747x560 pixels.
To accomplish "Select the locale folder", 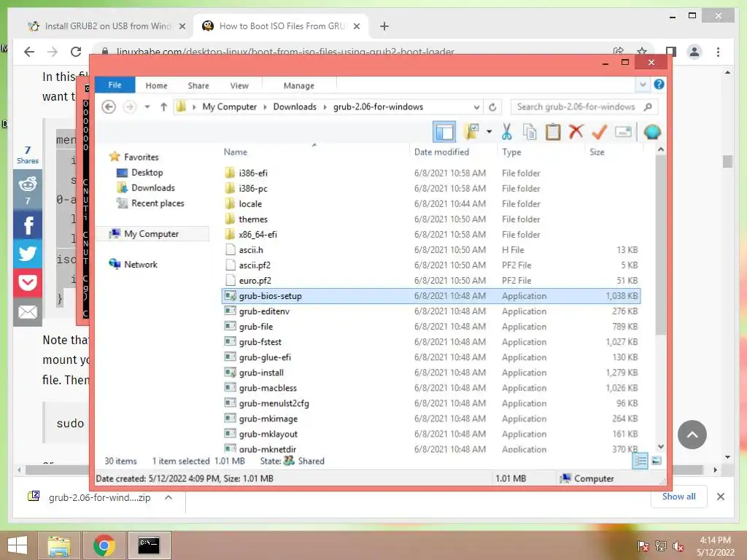I will click(x=250, y=204).
